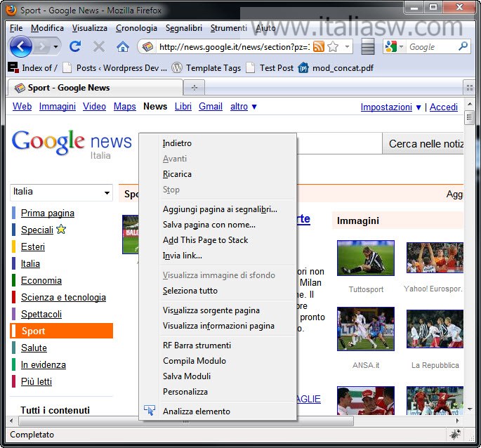
Task: Click the stack icon beside address bar
Action: [367, 46]
